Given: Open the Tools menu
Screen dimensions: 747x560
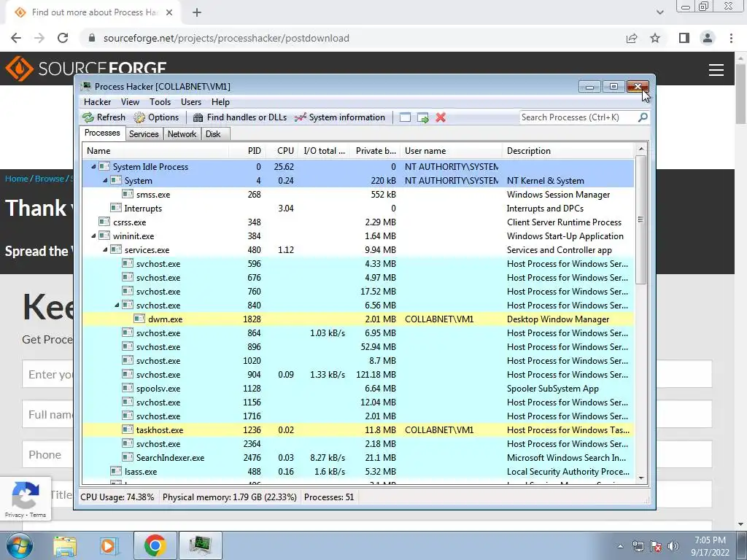Looking at the screenshot, I should tap(160, 102).
